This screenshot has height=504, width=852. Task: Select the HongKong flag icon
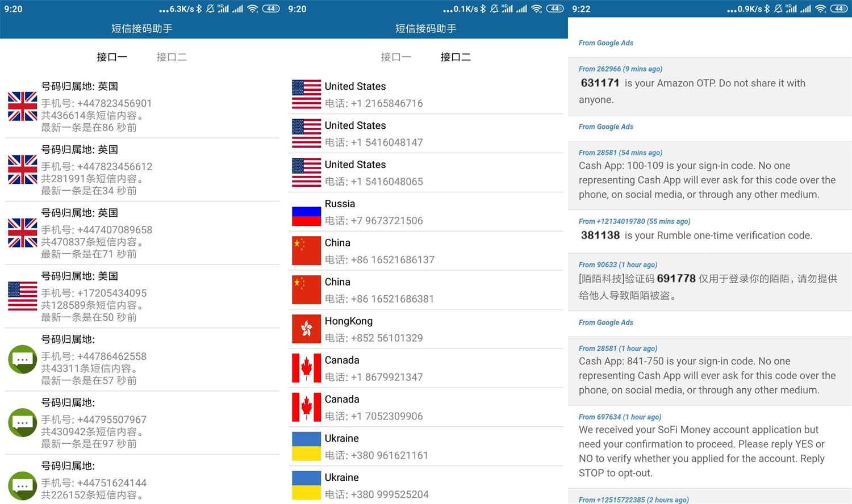point(306,329)
